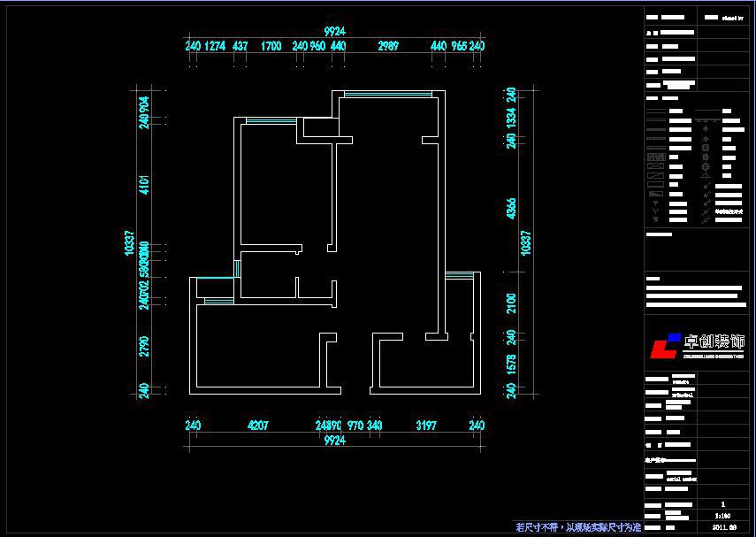The width and height of the screenshot is (756, 537).
Task: Click the 2790 vertical dimension on left
Action: [x=144, y=346]
